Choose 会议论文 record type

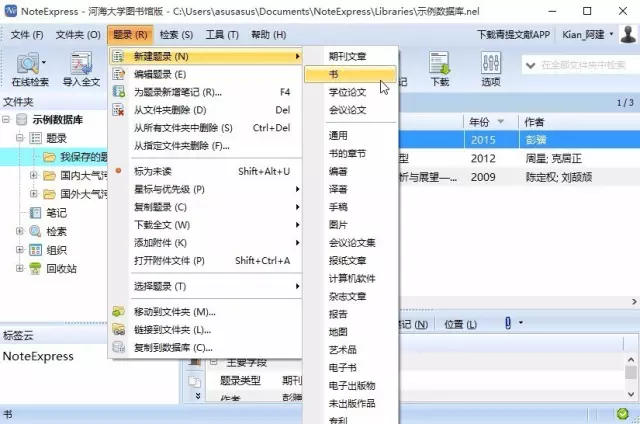click(347, 110)
